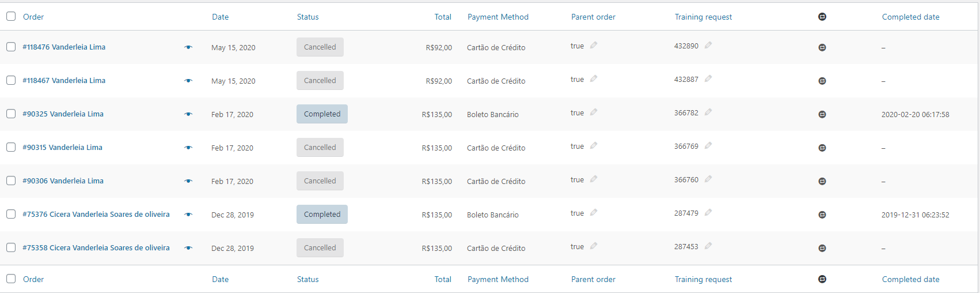This screenshot has width=980, height=293.
Task: Click the Training request column header
Action: (703, 17)
